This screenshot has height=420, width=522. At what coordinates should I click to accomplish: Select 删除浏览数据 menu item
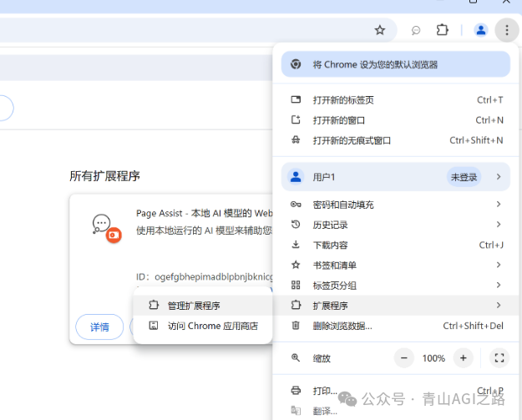[396, 326]
